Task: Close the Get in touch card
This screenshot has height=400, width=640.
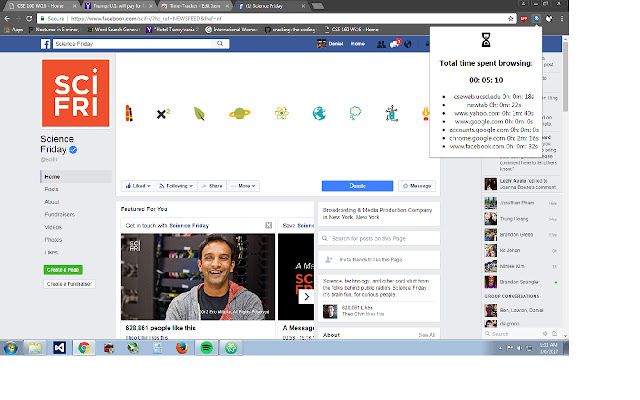Action: coord(269,225)
